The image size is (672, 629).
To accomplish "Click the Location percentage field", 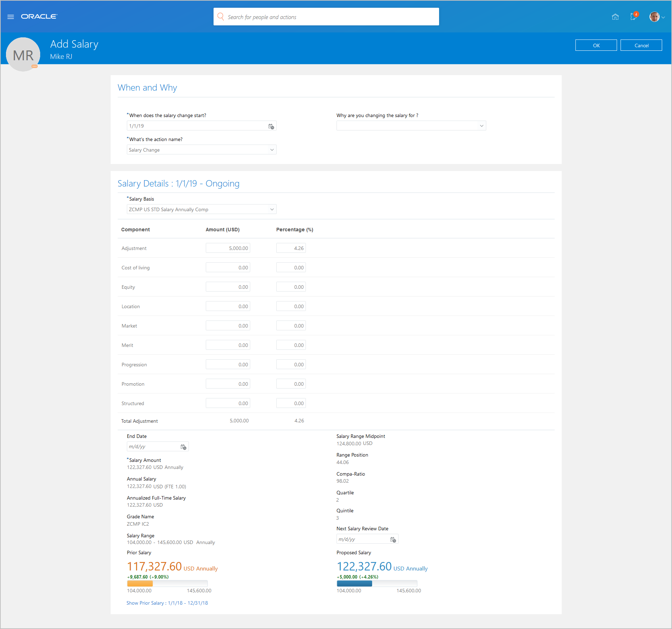I will (291, 306).
